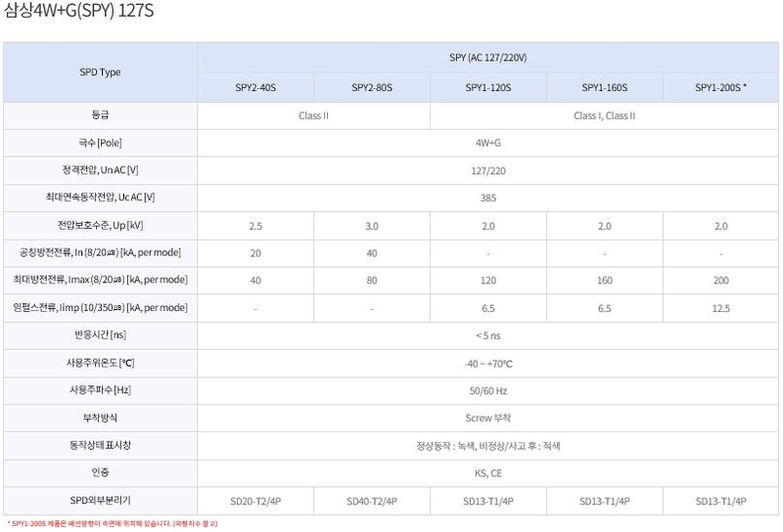Click the 4W+G value cell
This screenshot has width=783, height=532.
pos(487,143)
